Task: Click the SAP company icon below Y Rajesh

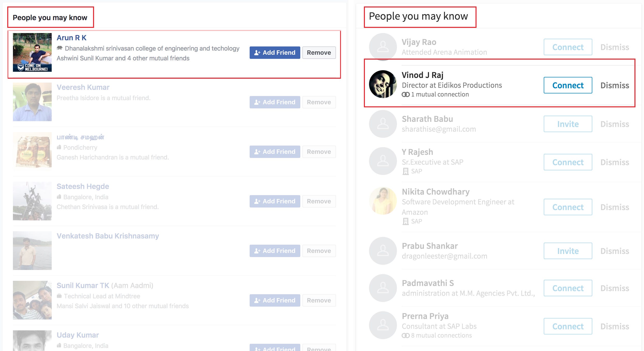Action: pos(406,171)
